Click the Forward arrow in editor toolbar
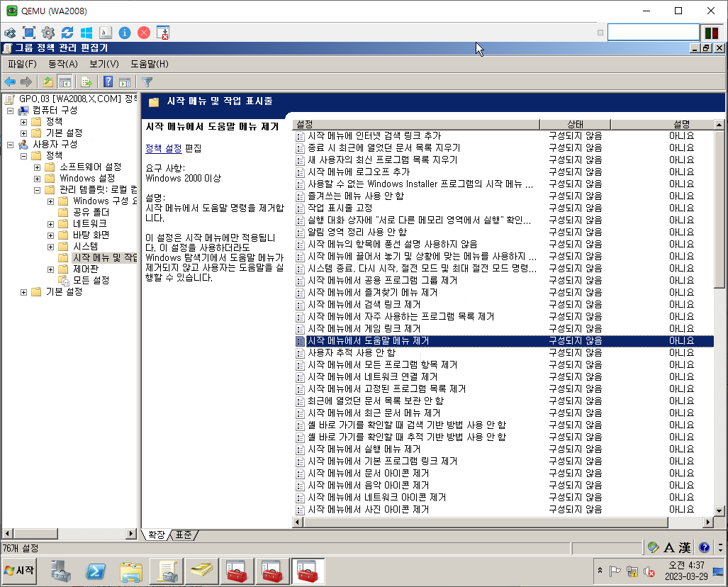This screenshot has height=587, width=728. click(x=26, y=82)
